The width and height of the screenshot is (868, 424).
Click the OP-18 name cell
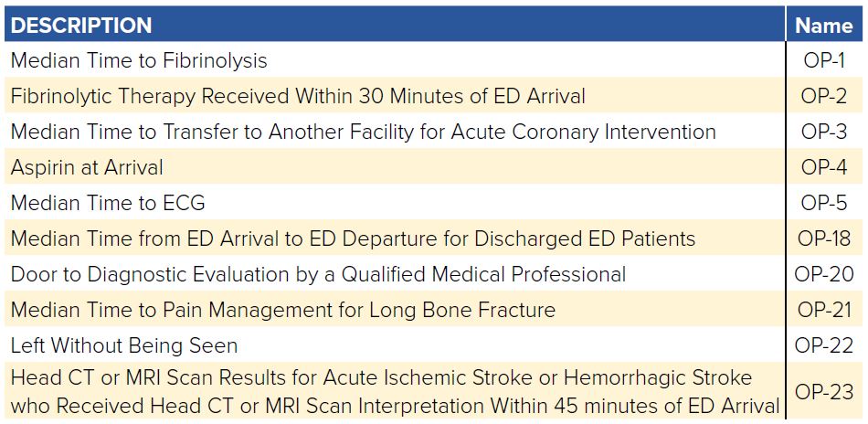[824, 238]
